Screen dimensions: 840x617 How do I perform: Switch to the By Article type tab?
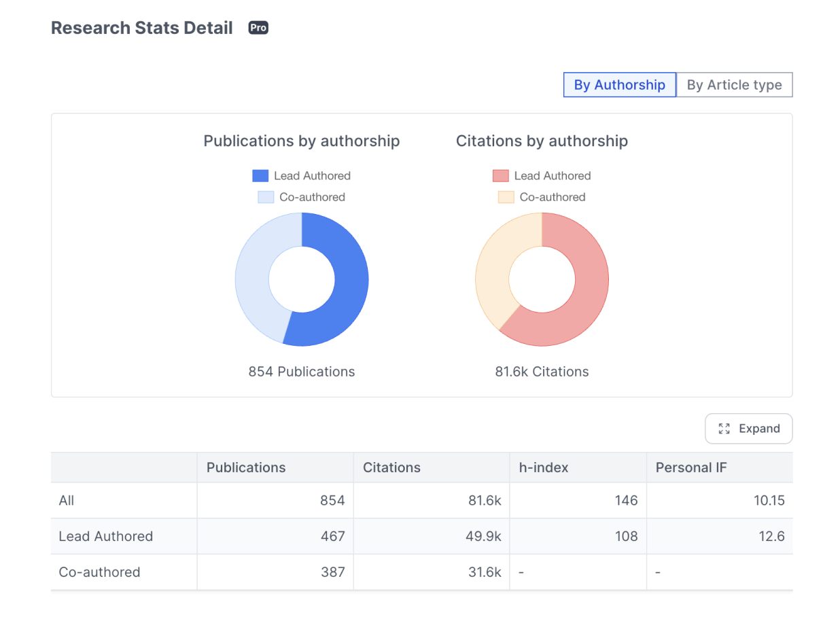click(735, 84)
